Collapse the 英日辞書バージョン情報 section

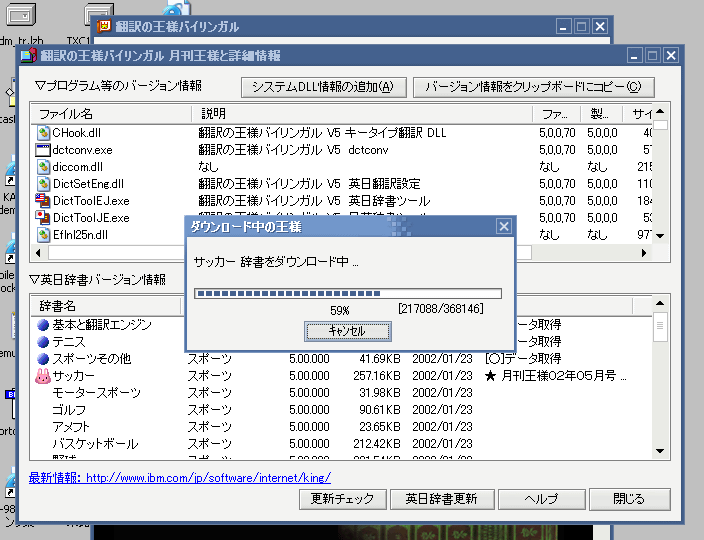[x=33, y=279]
